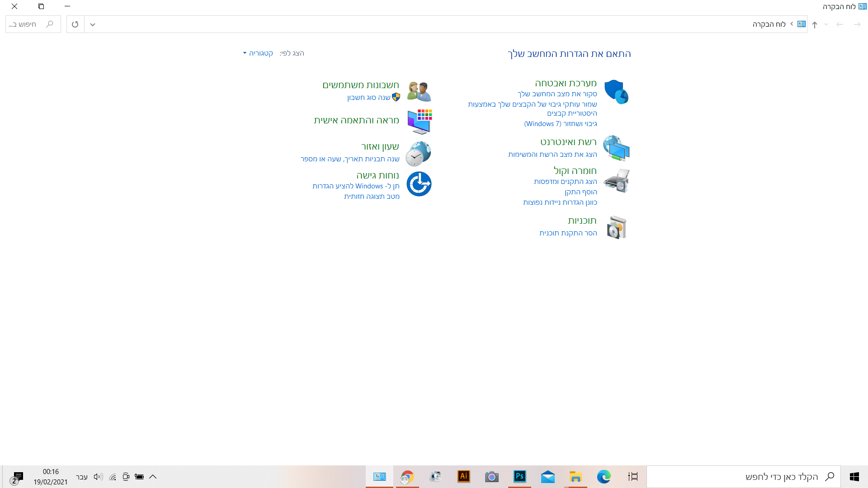Screen dimensions: 868x488
Task: Click the User Accounts people icon
Action: 419,91
